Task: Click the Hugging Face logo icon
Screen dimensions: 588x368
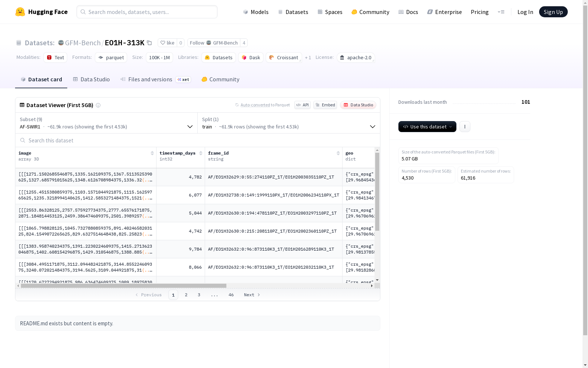Action: 20,12
